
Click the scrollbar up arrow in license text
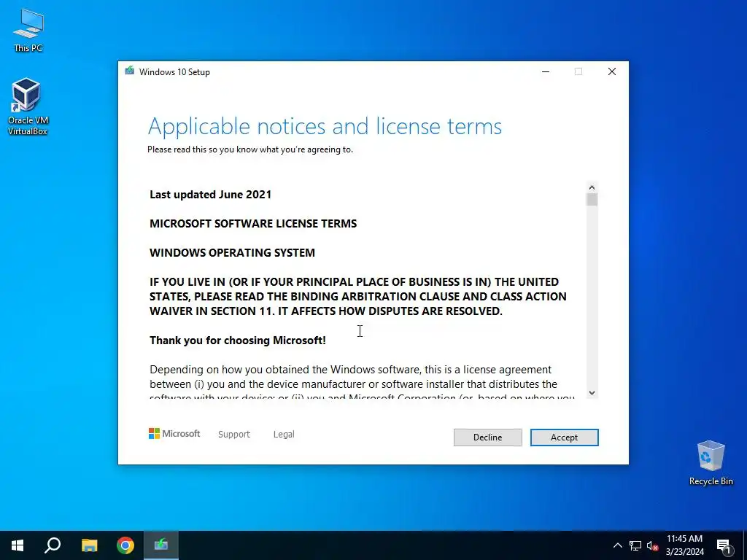pos(592,187)
